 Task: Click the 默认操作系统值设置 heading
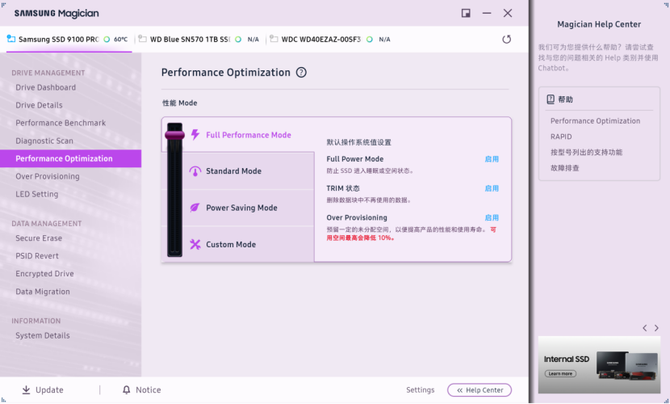point(359,142)
